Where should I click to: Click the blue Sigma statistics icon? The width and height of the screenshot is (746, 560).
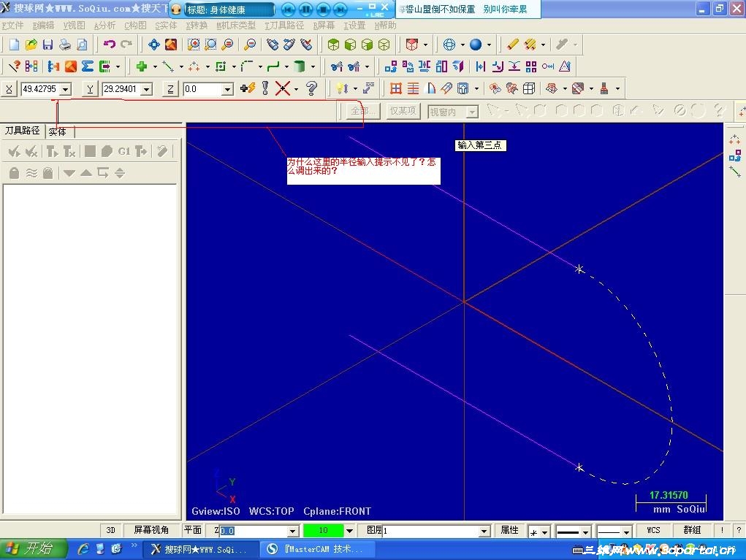click(x=87, y=66)
